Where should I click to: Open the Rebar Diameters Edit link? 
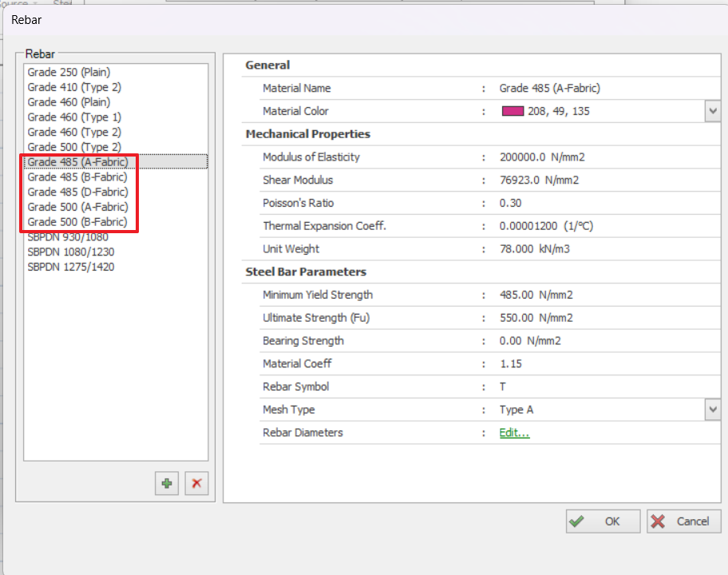pyautogui.click(x=514, y=433)
